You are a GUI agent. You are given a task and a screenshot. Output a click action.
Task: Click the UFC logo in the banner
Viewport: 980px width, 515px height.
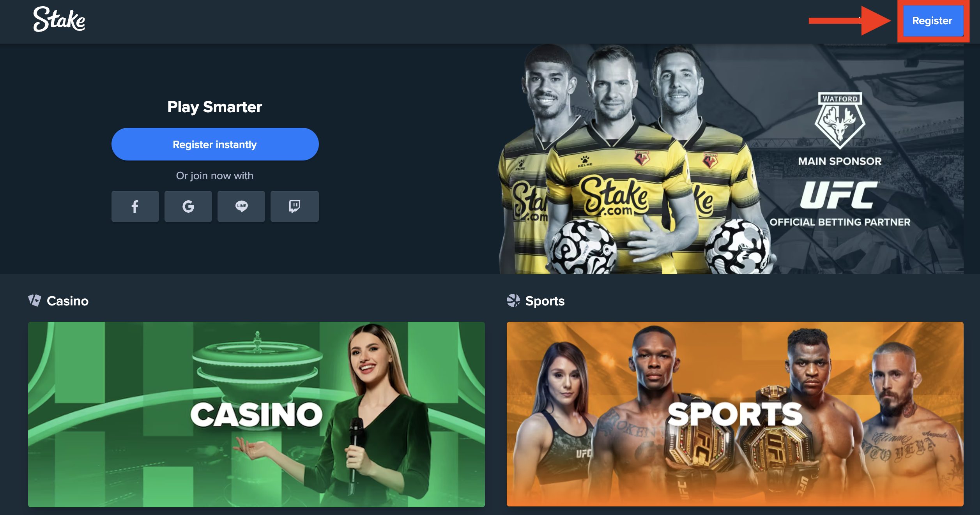click(x=839, y=195)
